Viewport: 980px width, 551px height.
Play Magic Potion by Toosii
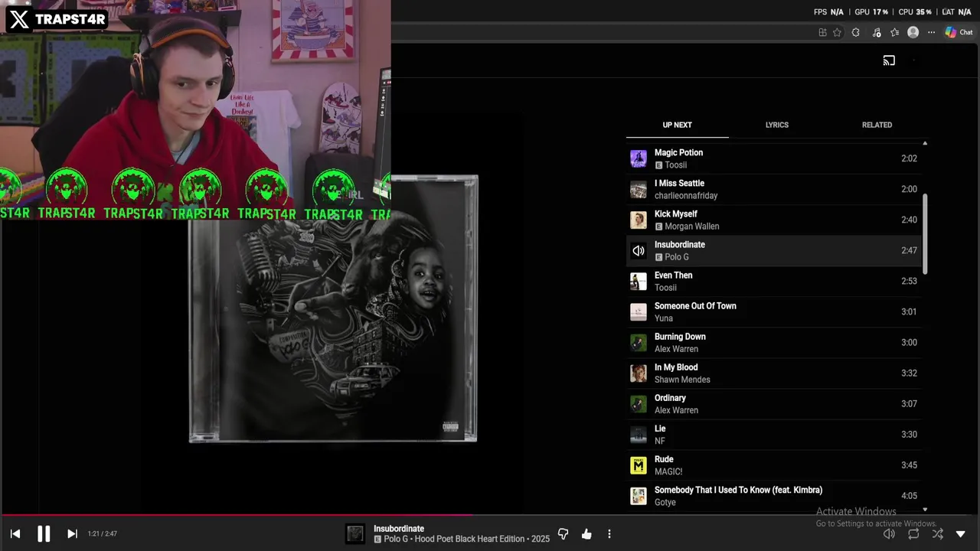pyautogui.click(x=773, y=158)
